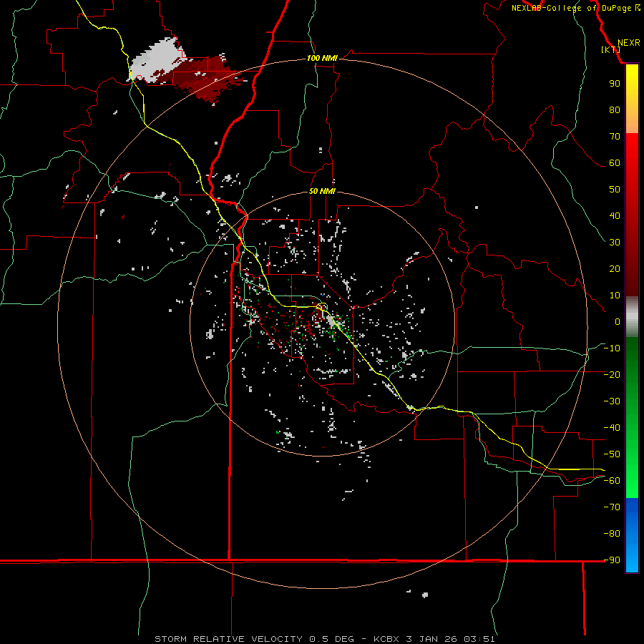
Task: Click the "0" velocity scale label
Action: (618, 321)
